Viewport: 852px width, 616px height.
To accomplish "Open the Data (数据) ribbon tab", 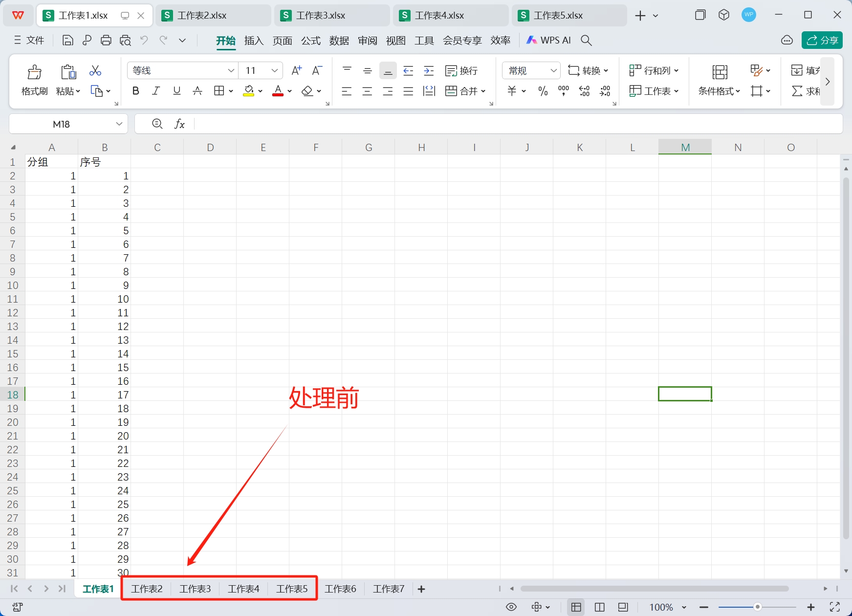I will (x=339, y=41).
